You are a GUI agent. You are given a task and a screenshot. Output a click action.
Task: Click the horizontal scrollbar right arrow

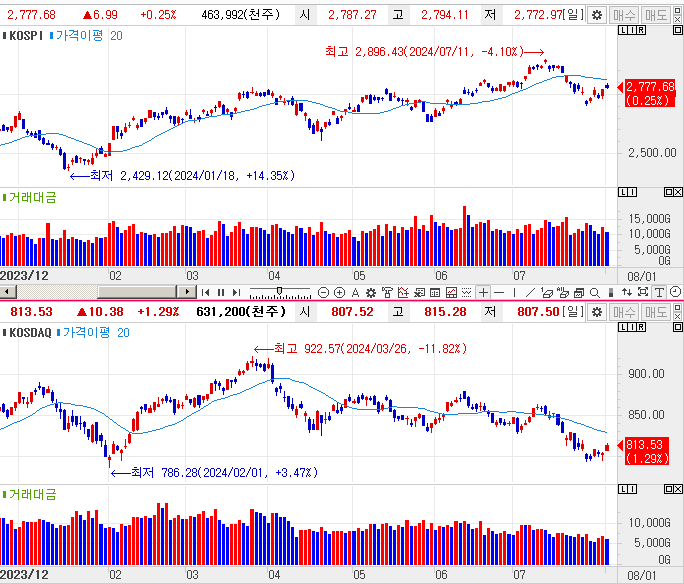click(188, 291)
